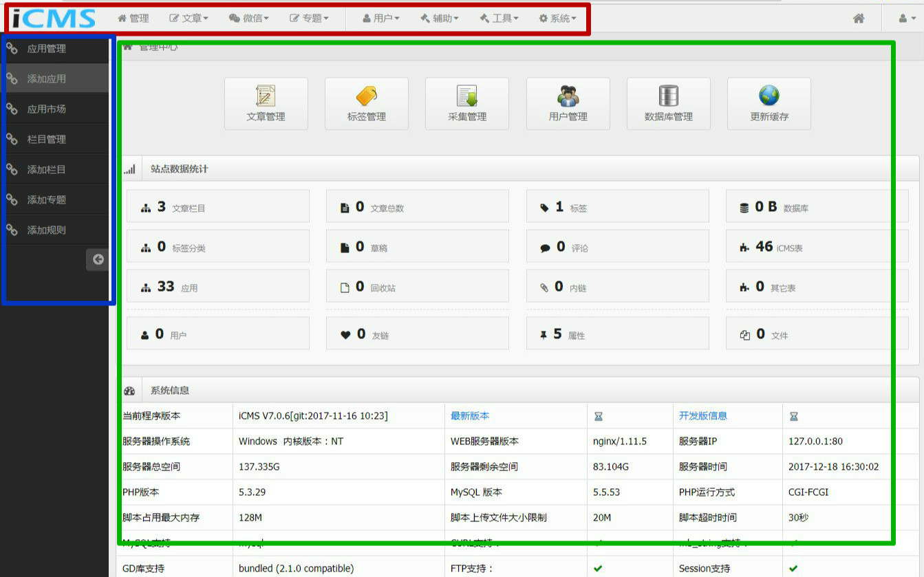
Task: Expand the 系统 dropdown menu
Action: click(x=558, y=19)
